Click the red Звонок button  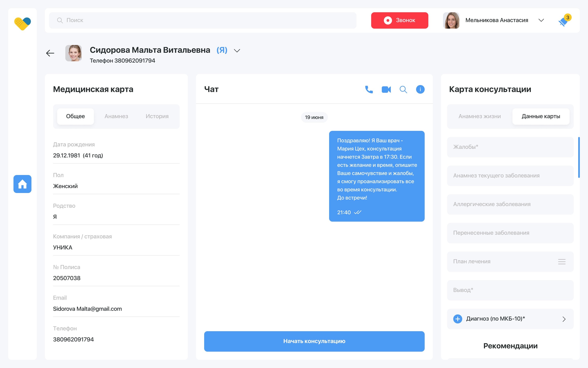[399, 20]
